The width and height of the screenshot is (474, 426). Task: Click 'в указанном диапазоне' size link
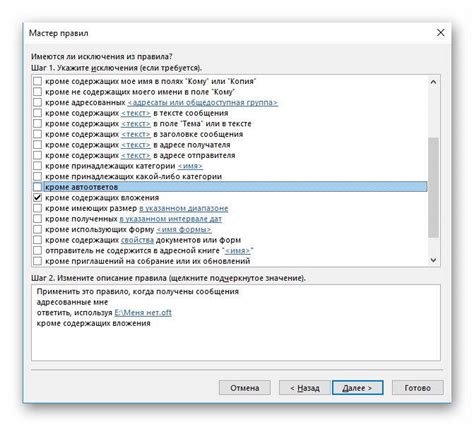184,208
